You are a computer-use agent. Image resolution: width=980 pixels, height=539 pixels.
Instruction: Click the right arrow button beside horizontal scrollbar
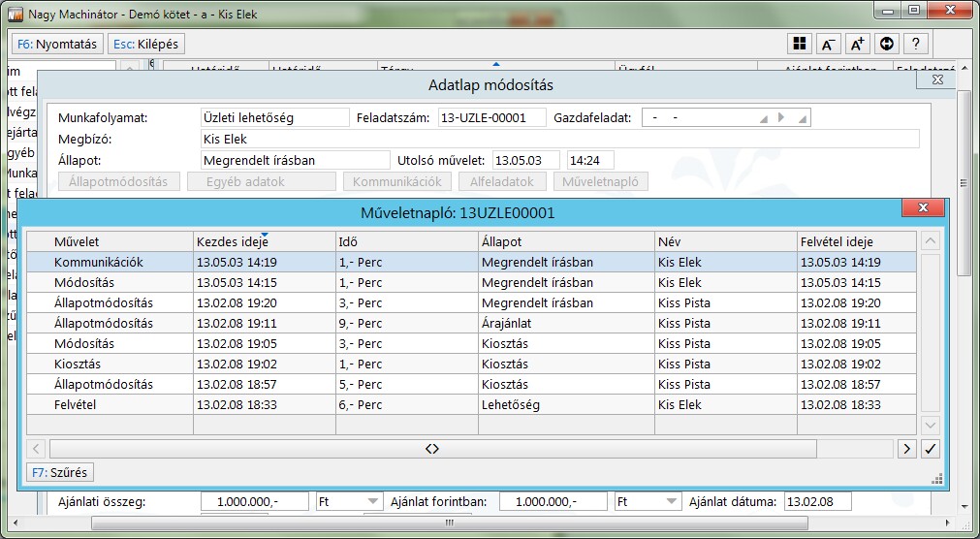coord(907,448)
